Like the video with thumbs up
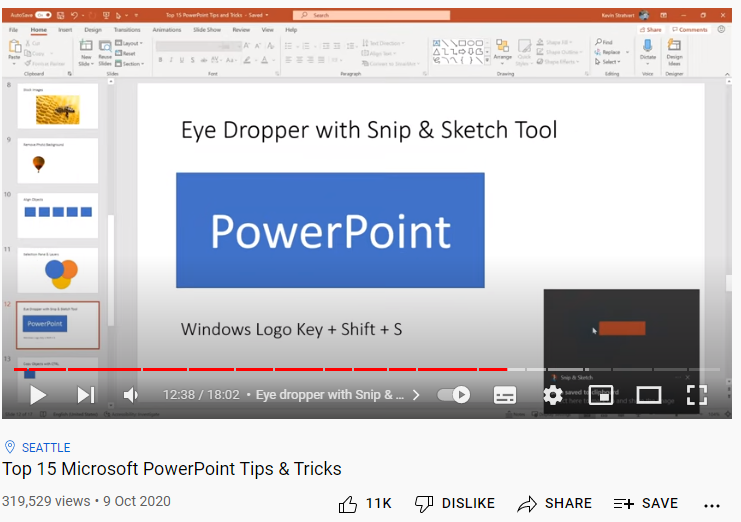Screen dimensions: 741x522 364,503
